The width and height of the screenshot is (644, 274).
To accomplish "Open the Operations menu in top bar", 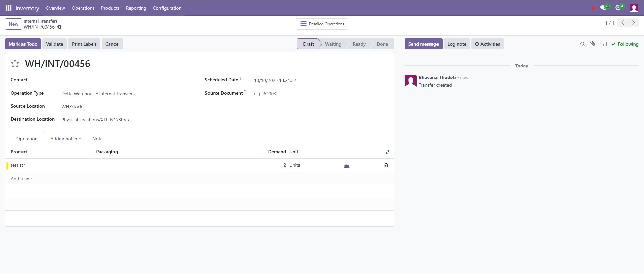I will tap(83, 8).
